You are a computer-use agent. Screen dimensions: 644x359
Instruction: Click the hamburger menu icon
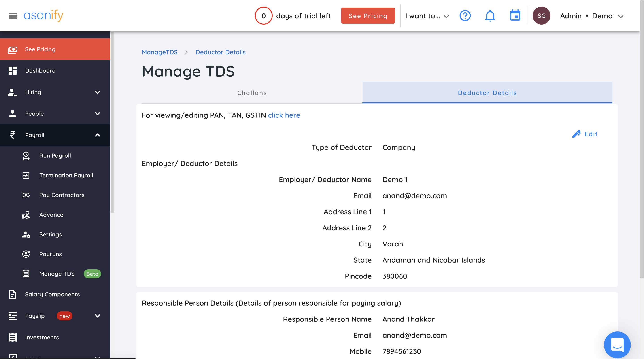[x=13, y=15]
